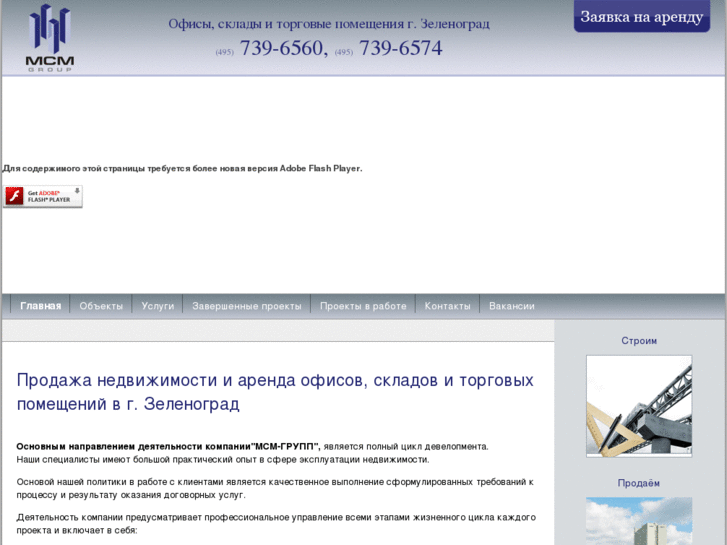Screen dimensions: 727x545
Task: Click the MCM Group logo
Action: (50, 38)
